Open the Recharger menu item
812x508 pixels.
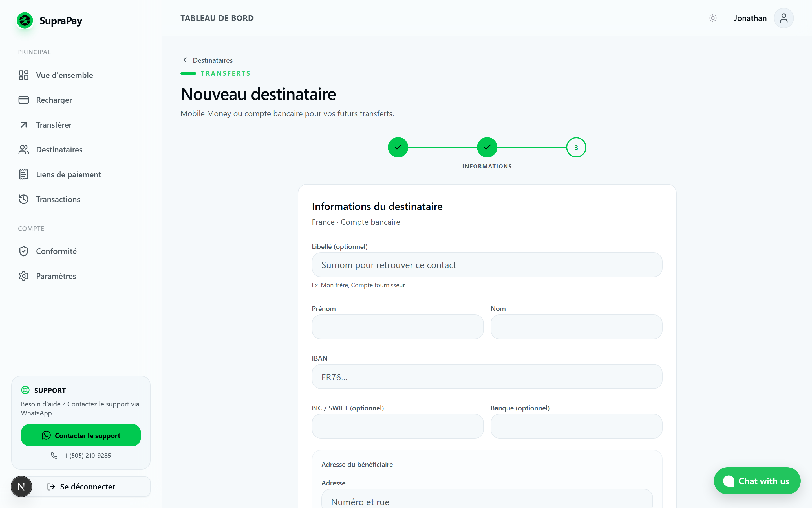tap(81, 100)
